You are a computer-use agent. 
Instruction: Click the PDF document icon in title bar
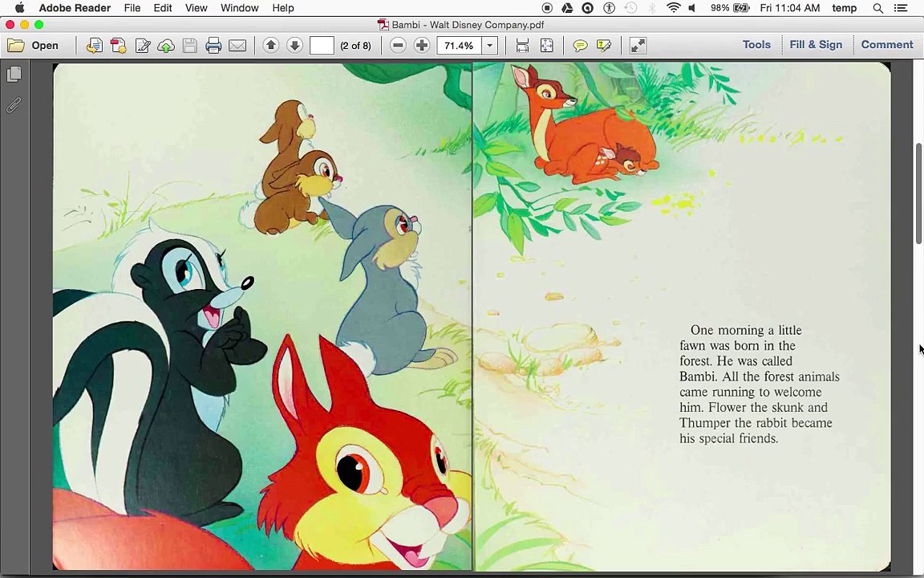click(x=383, y=25)
